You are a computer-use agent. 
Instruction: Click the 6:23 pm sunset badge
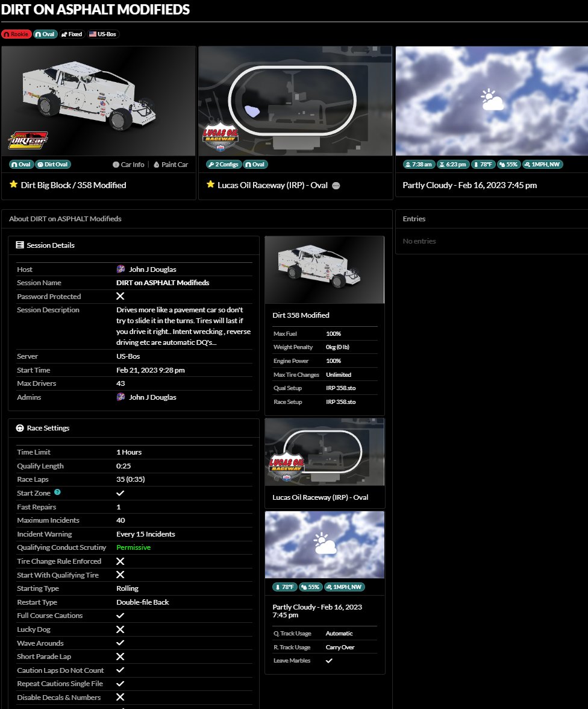point(453,165)
